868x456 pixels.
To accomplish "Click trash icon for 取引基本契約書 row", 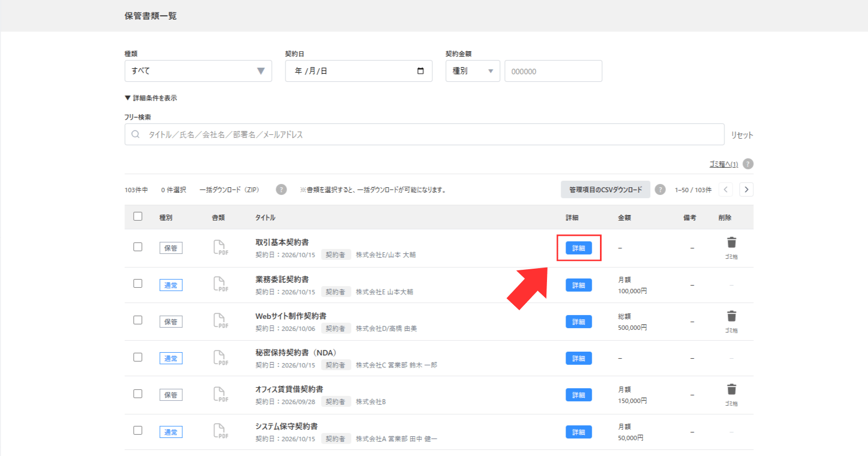I will pyautogui.click(x=732, y=242).
